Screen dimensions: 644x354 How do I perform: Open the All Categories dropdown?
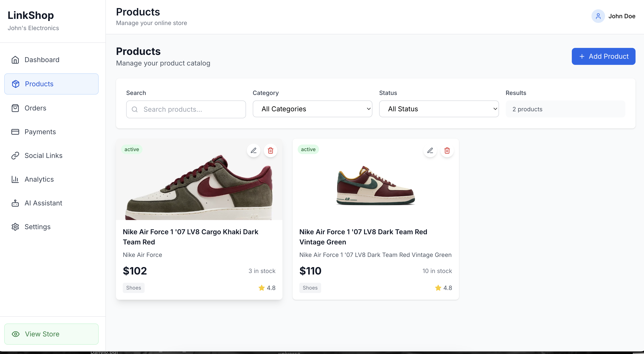pyautogui.click(x=312, y=109)
